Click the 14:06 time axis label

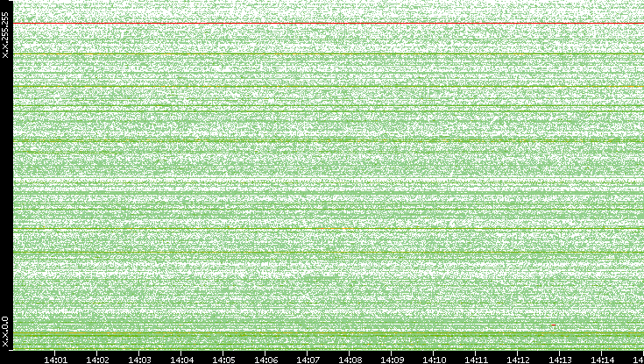(265, 360)
